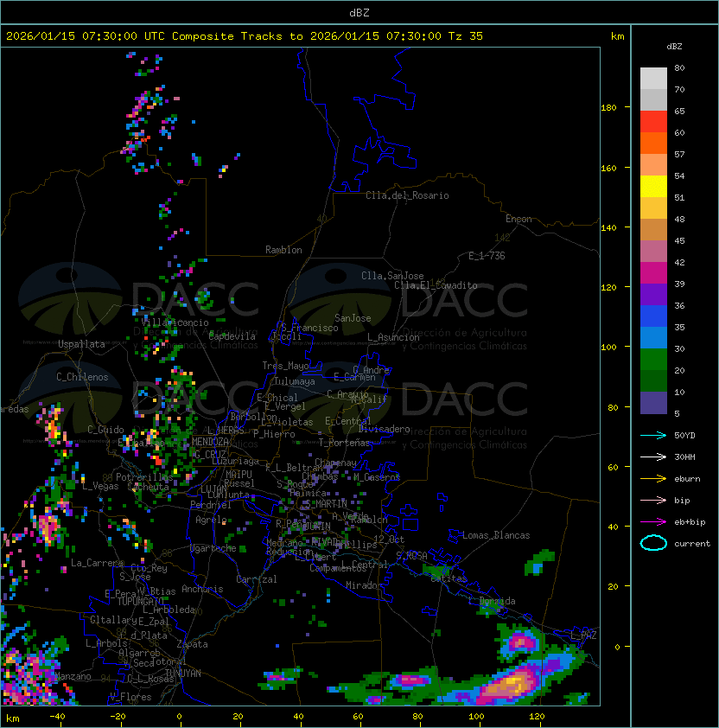Click the Carrizal place label

[256, 579]
